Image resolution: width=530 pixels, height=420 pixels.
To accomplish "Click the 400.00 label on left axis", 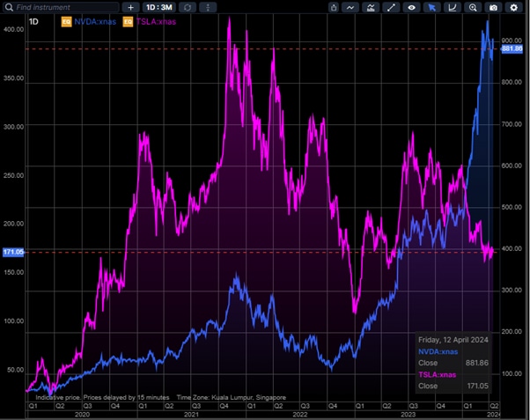I will tap(13, 29).
